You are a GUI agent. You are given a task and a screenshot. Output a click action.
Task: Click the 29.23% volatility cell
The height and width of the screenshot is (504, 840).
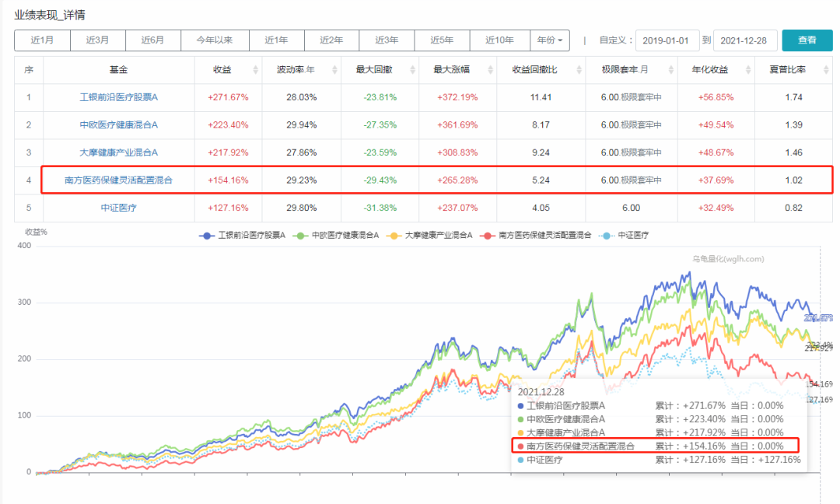(302, 180)
